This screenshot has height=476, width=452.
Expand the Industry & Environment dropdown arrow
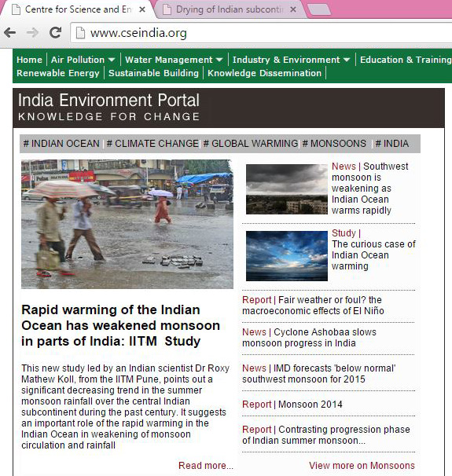click(x=347, y=60)
